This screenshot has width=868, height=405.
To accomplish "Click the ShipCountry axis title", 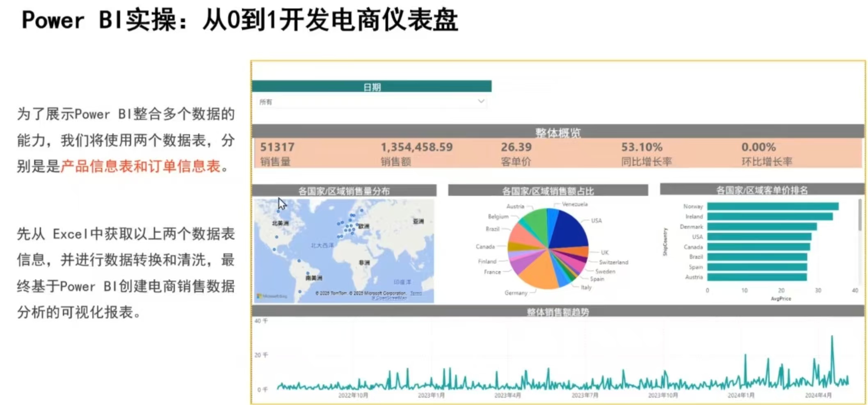I will [665, 242].
